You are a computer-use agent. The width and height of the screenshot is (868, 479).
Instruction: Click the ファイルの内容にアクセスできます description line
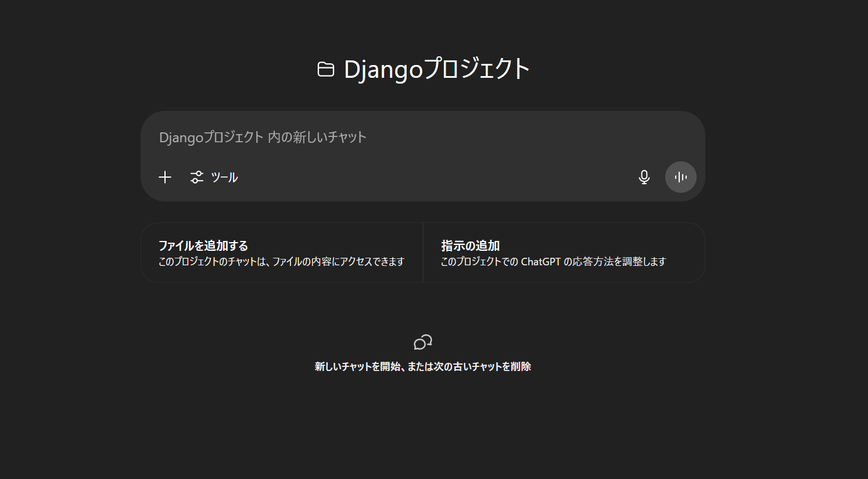click(281, 261)
